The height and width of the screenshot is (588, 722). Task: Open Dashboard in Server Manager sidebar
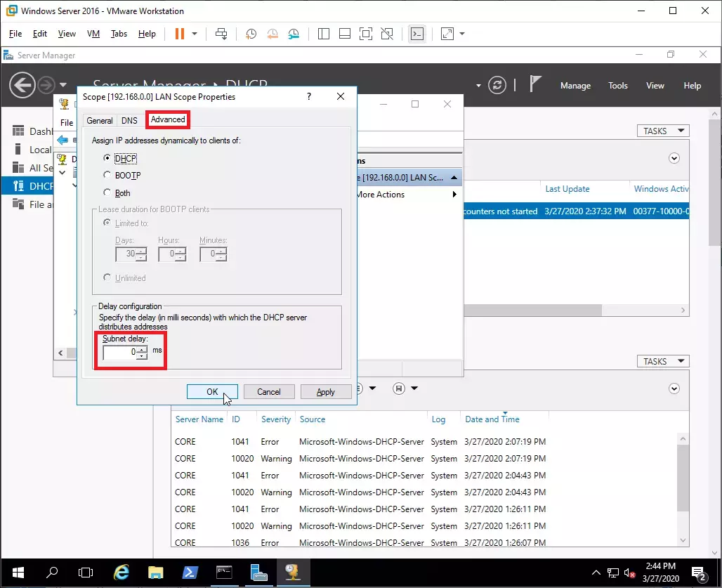[x=32, y=131]
